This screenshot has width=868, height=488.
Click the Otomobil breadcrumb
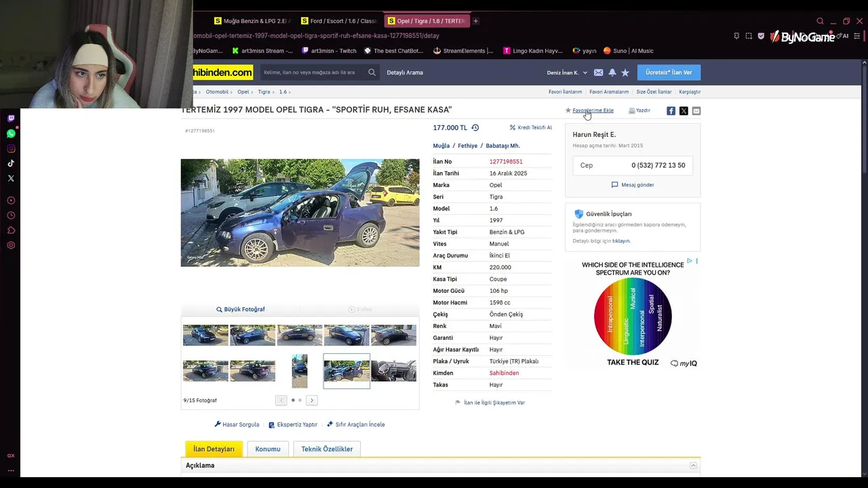click(x=217, y=91)
